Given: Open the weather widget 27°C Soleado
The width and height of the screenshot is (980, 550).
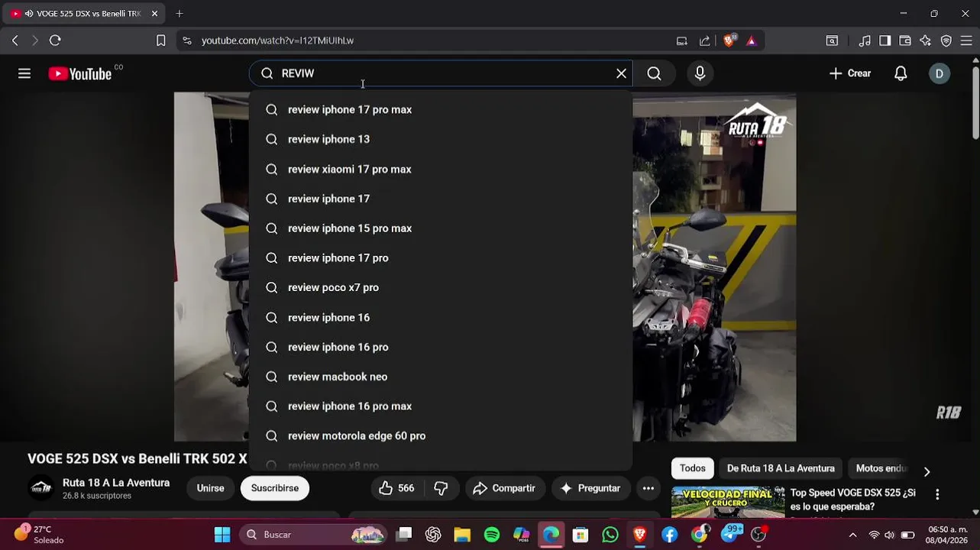Looking at the screenshot, I should click(x=38, y=534).
